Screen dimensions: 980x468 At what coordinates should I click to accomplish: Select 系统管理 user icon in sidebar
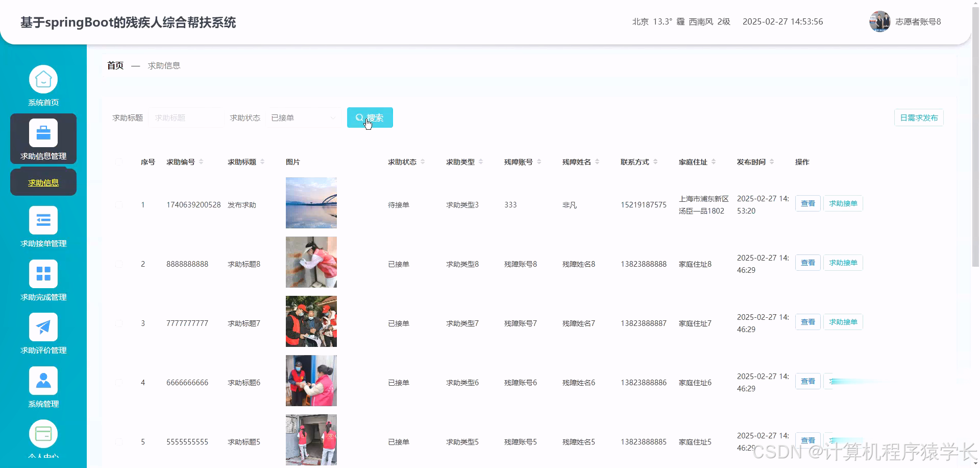[x=43, y=380]
